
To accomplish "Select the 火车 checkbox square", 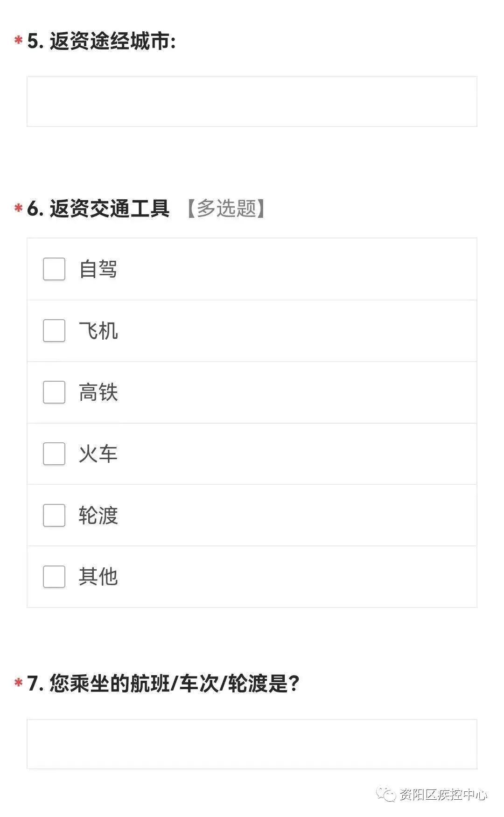I will pos(54,454).
